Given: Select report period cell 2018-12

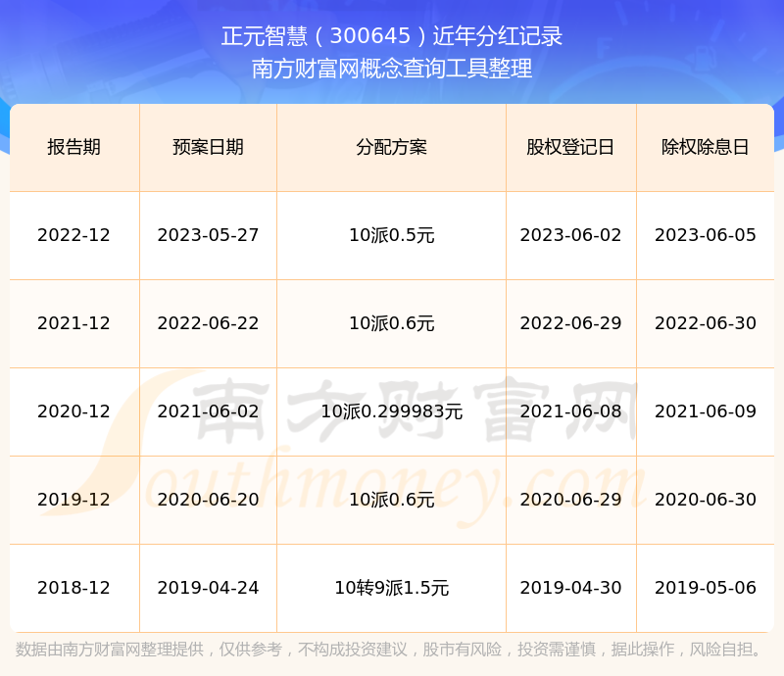Looking at the screenshot, I should (74, 588).
